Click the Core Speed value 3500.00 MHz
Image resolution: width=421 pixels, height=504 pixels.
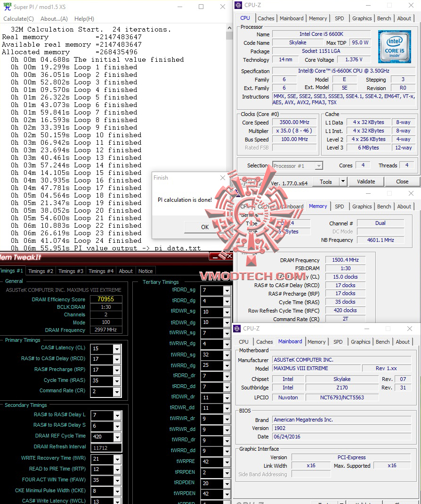point(294,123)
